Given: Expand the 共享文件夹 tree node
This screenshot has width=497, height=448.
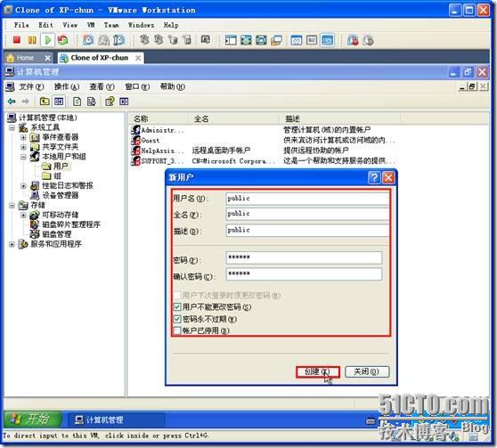Looking at the screenshot, I should 23,147.
